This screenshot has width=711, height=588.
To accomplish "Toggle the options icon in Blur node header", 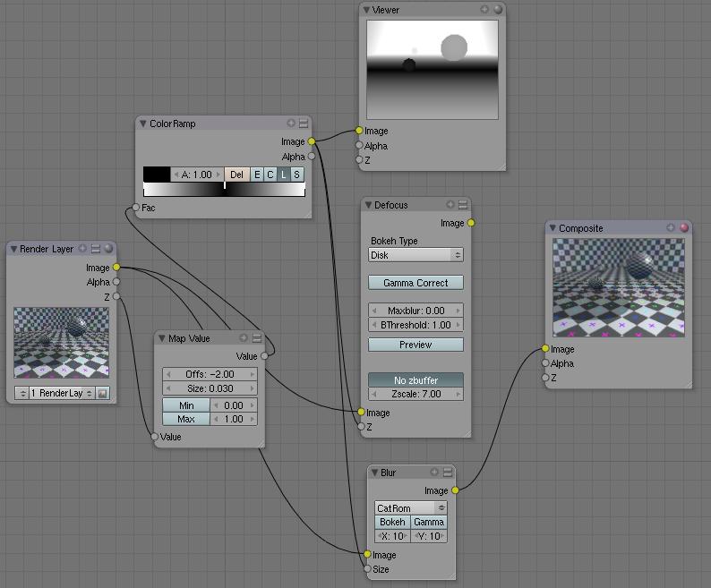I will [x=448, y=473].
